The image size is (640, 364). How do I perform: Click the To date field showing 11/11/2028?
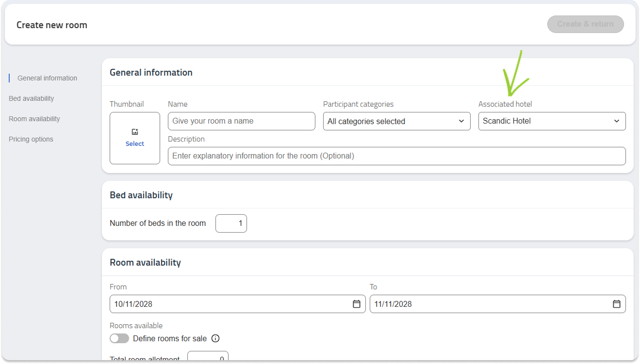coord(498,304)
